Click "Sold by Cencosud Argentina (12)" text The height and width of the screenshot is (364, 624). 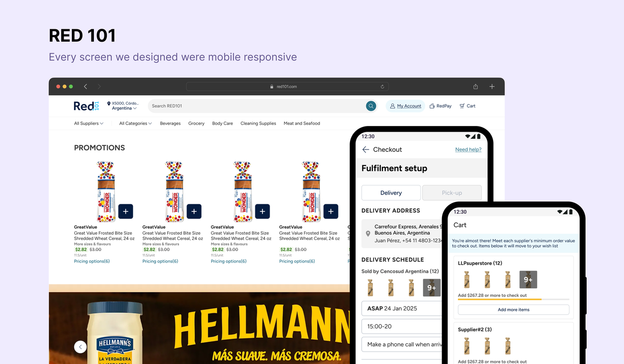click(x=400, y=272)
